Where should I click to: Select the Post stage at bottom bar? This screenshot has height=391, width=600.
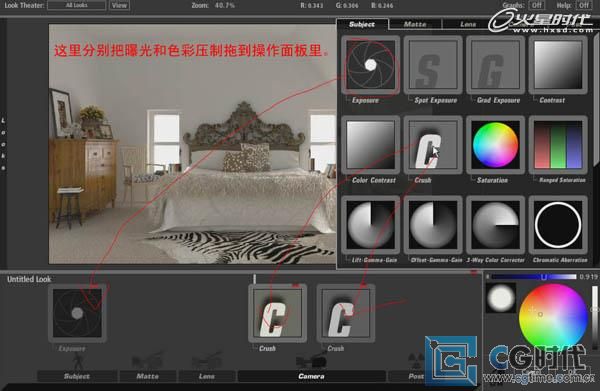pos(416,376)
